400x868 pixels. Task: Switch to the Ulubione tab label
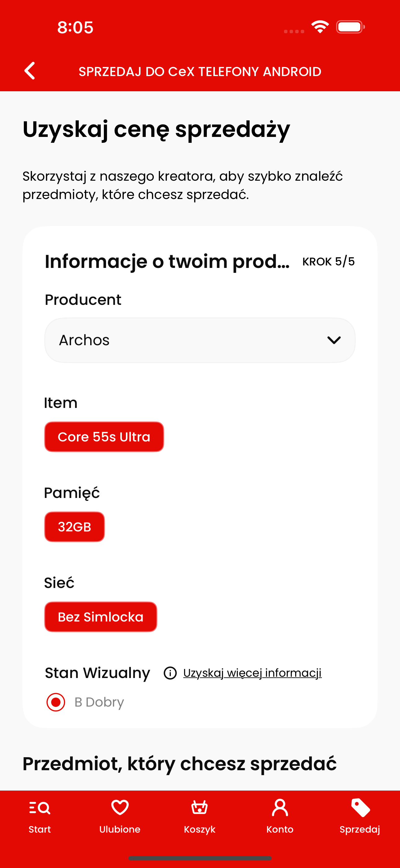pos(120,829)
